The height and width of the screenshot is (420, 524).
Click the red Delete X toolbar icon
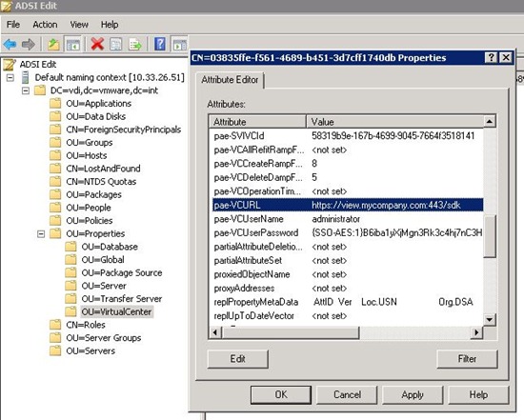tap(97, 44)
